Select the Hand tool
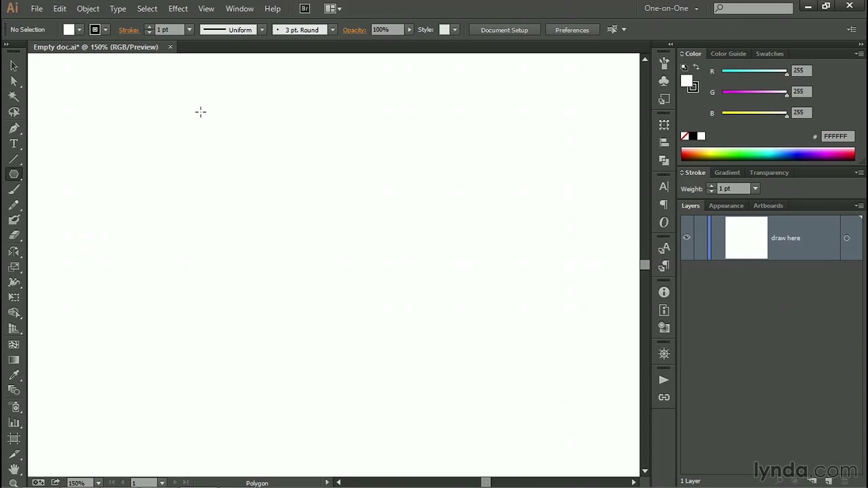This screenshot has width=868, height=488. pyautogui.click(x=14, y=469)
